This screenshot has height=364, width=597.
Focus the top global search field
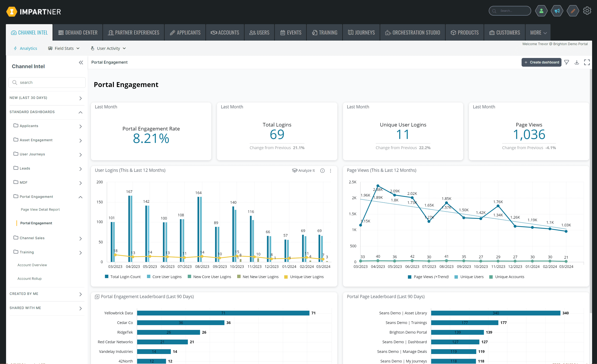click(x=510, y=11)
